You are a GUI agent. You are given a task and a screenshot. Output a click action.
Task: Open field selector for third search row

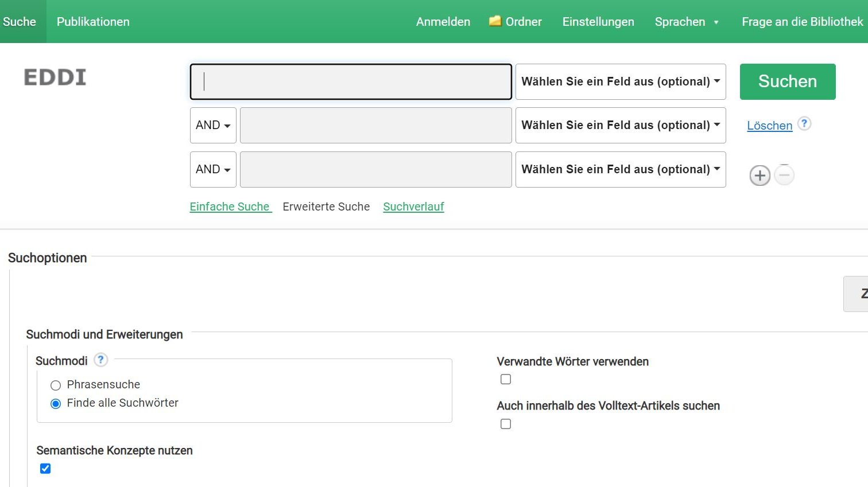[x=621, y=169]
